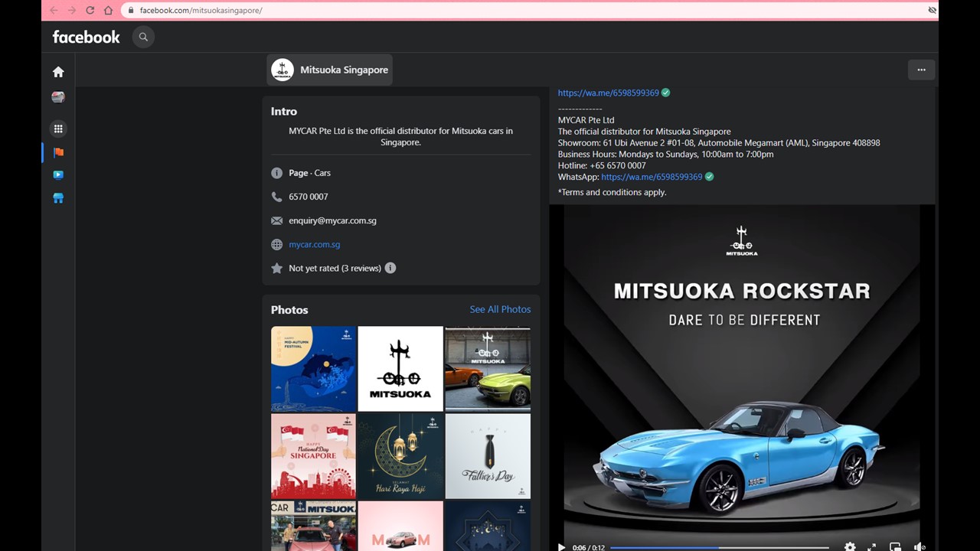Image resolution: width=980 pixels, height=551 pixels.
Task: Open Marketplace storefront icon in sidebar
Action: tap(58, 198)
